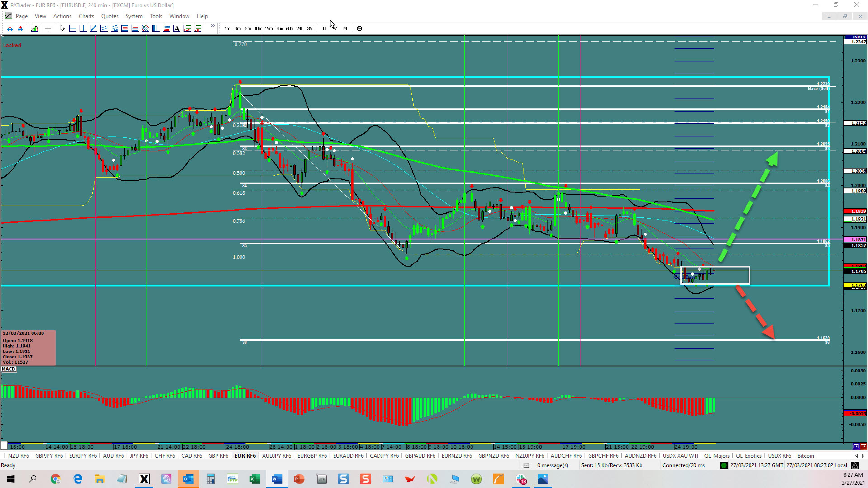
Task: Switch chart to 1m timeframe
Action: coord(227,29)
